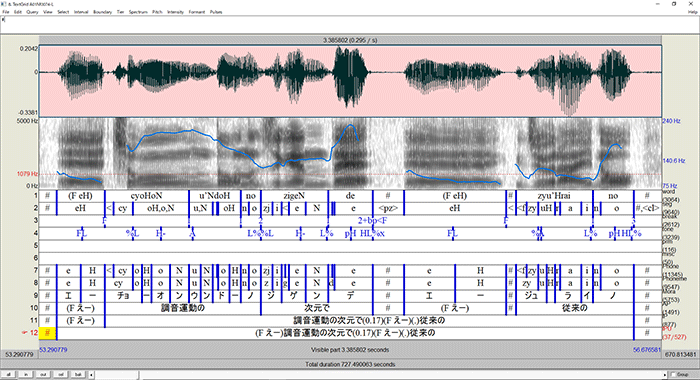Select word interval 'de'
Viewport: 700px width, 380px height.
(x=350, y=196)
